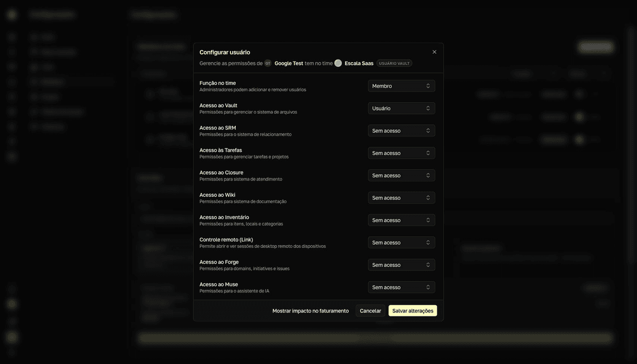Open the Acesso ao Closure dropdown
The height and width of the screenshot is (364, 637).
401,175
